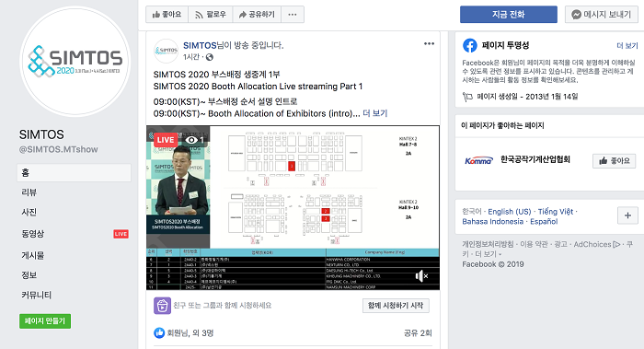
Task: Open AdChoices footer link
Action: click(x=597, y=244)
